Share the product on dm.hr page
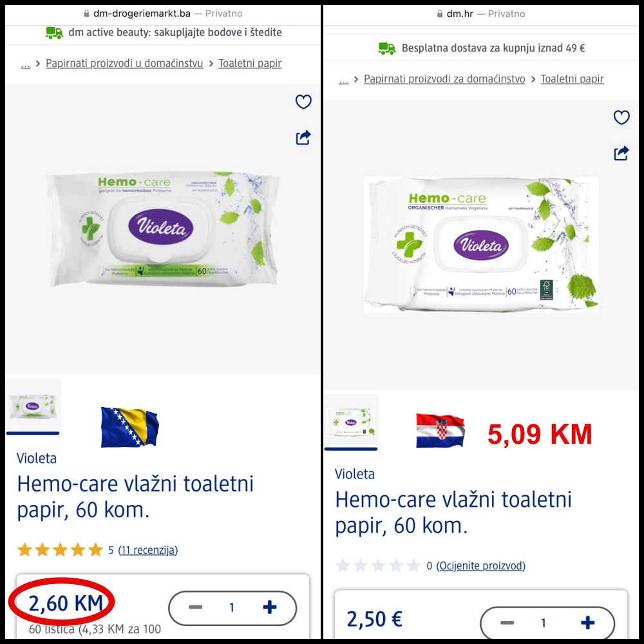The image size is (644, 644). point(621,153)
